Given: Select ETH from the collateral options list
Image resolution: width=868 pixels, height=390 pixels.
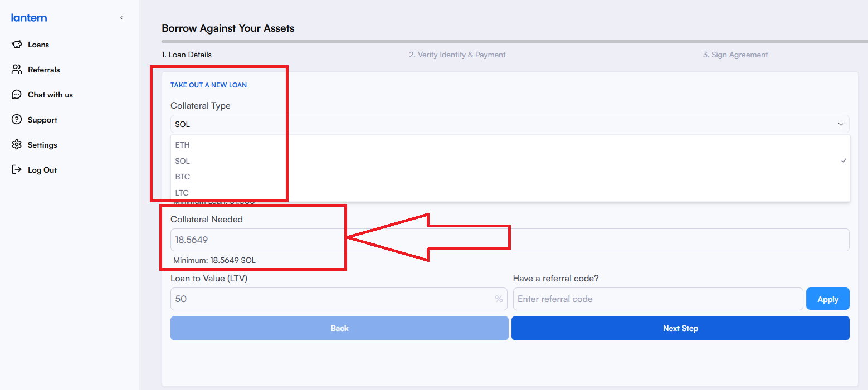Looking at the screenshot, I should [182, 145].
